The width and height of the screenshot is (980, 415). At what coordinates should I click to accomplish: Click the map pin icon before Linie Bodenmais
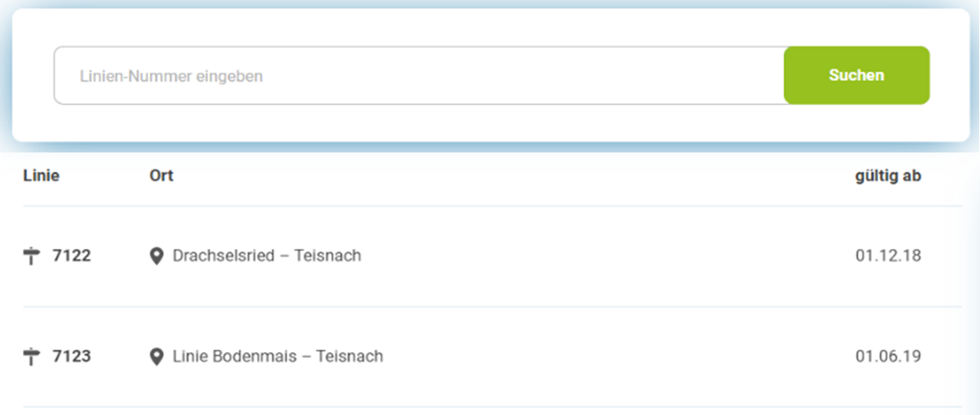pyautogui.click(x=157, y=356)
